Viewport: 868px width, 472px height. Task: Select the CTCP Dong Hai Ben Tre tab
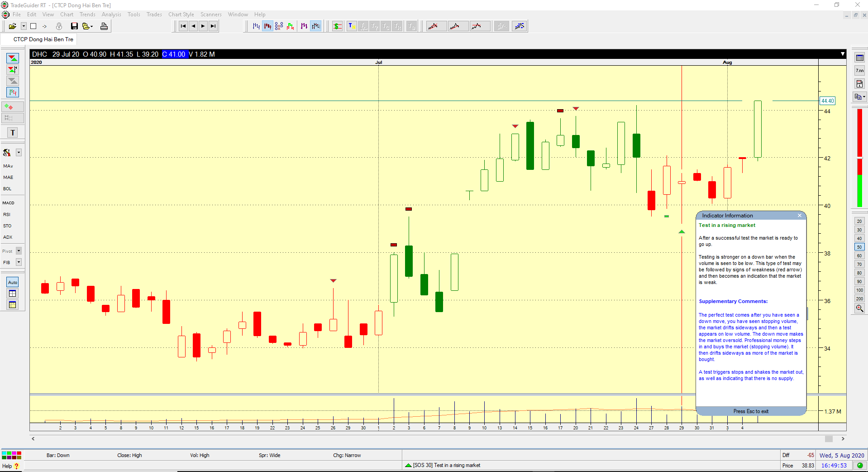(43, 39)
